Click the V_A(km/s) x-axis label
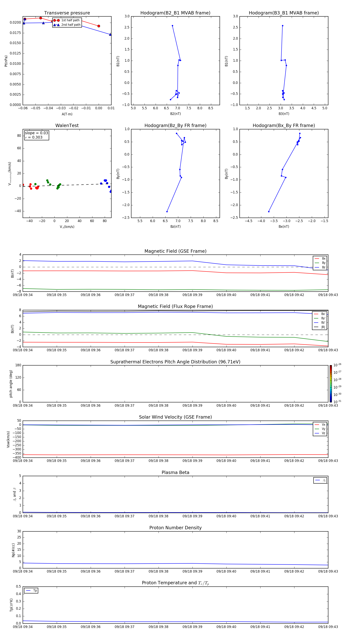The height and width of the screenshot is (644, 351). pos(67,227)
